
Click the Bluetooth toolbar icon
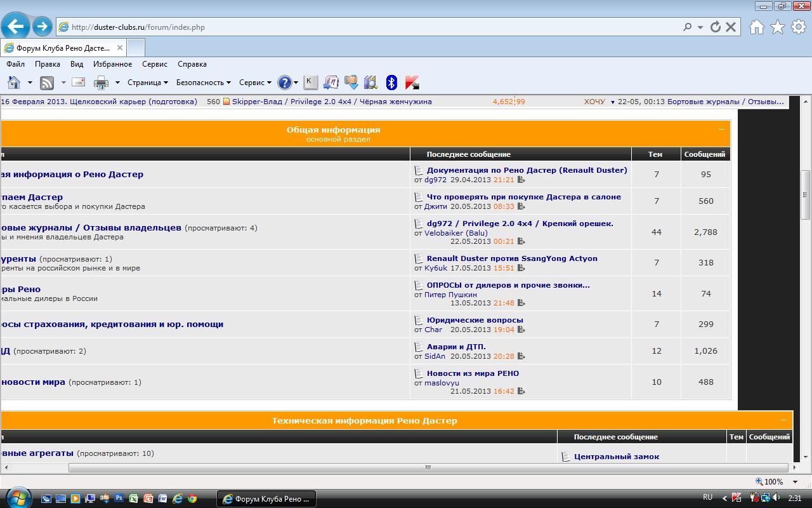point(391,83)
